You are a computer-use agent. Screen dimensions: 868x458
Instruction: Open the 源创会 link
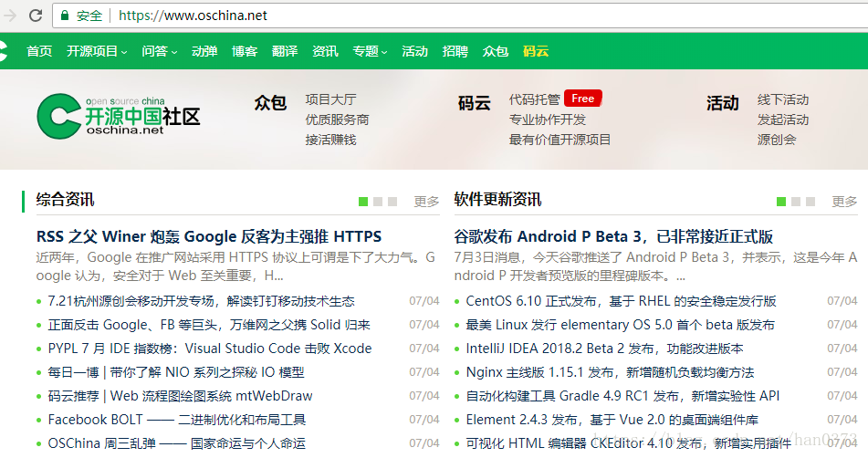[777, 140]
